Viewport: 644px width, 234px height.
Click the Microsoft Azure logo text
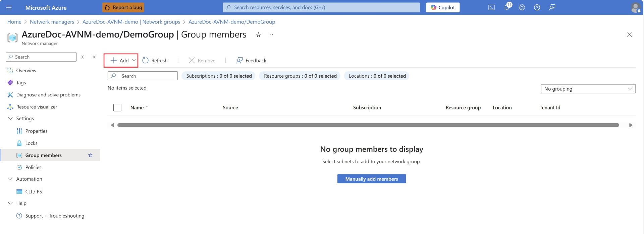(46, 7)
